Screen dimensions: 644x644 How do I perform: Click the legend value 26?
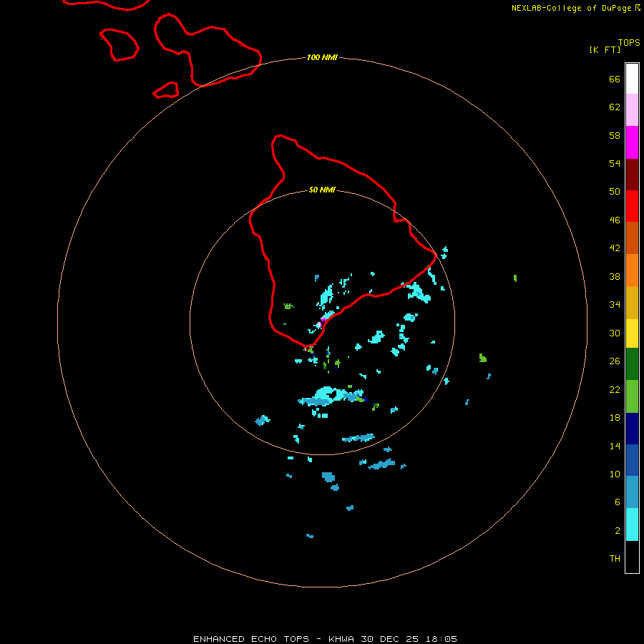point(615,361)
